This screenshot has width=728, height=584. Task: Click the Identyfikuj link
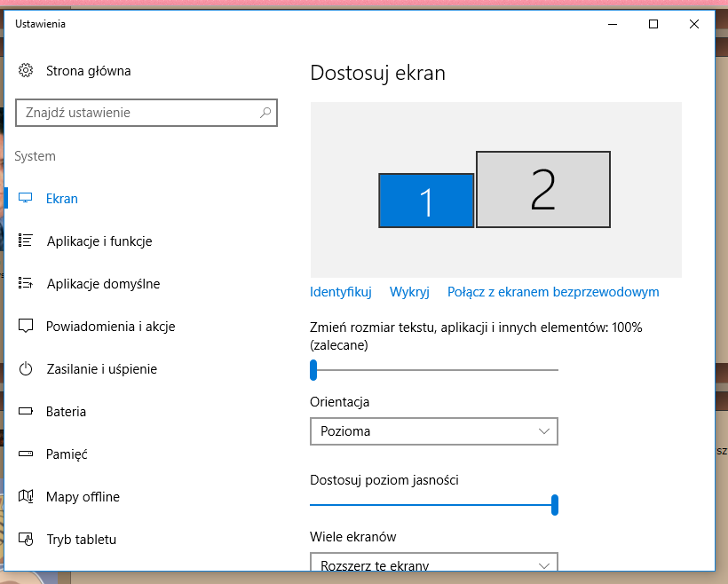pyautogui.click(x=340, y=292)
